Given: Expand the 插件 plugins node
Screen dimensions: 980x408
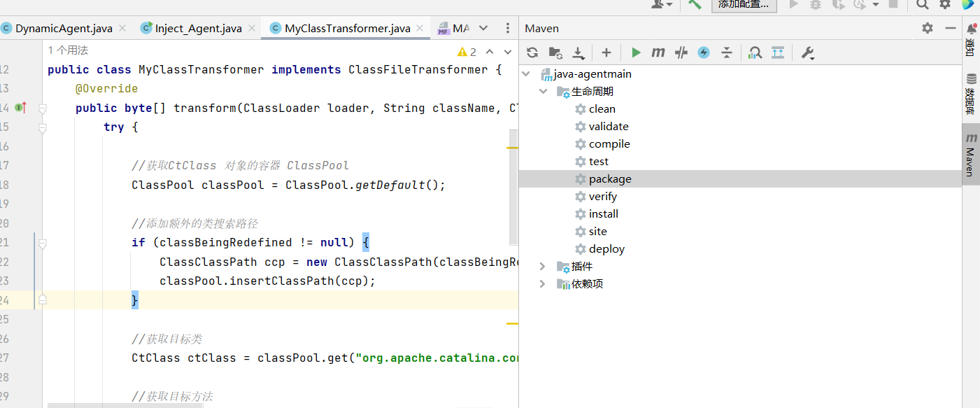Looking at the screenshot, I should pyautogui.click(x=543, y=267).
